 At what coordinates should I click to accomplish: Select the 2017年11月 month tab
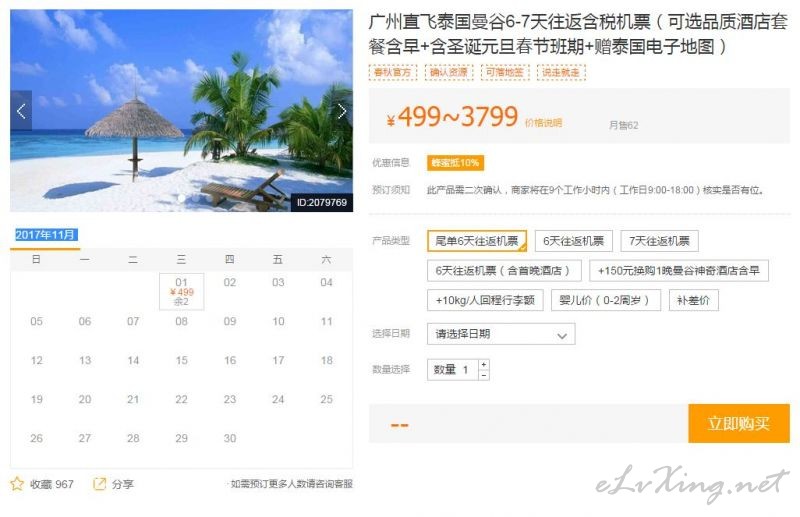coord(45,235)
